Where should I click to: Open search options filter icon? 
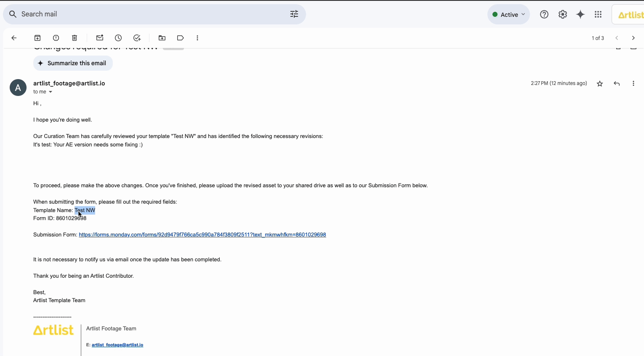[294, 14]
